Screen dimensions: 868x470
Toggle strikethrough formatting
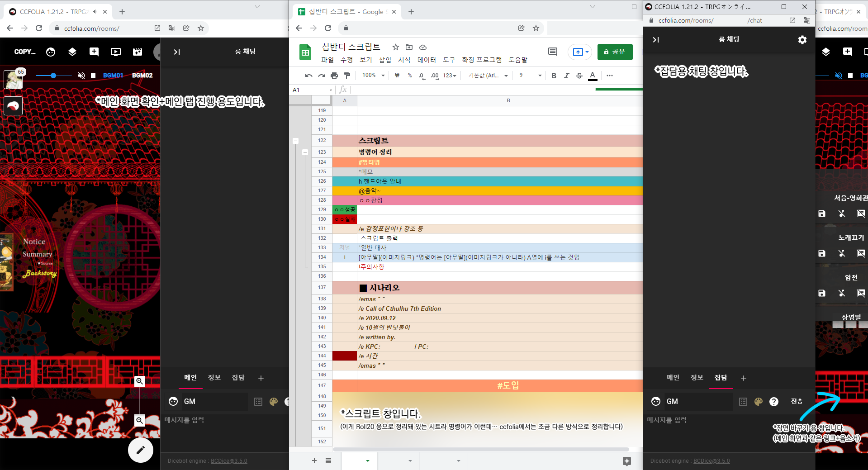click(579, 76)
